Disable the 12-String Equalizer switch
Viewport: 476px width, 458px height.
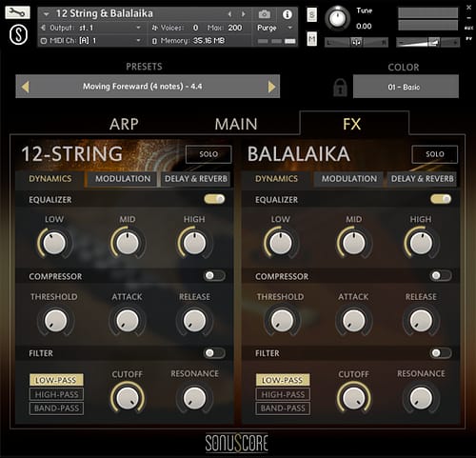coord(215,199)
